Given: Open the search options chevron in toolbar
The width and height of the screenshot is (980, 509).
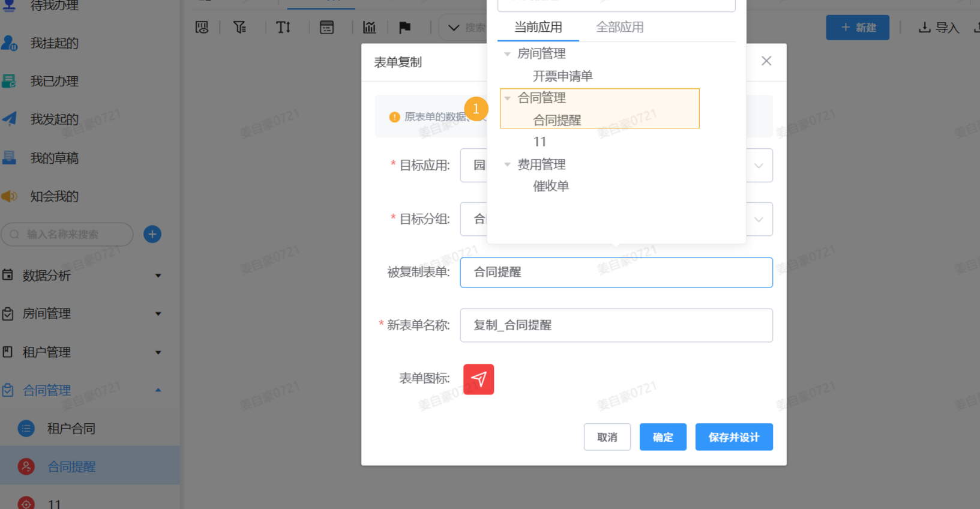Looking at the screenshot, I should (x=454, y=28).
